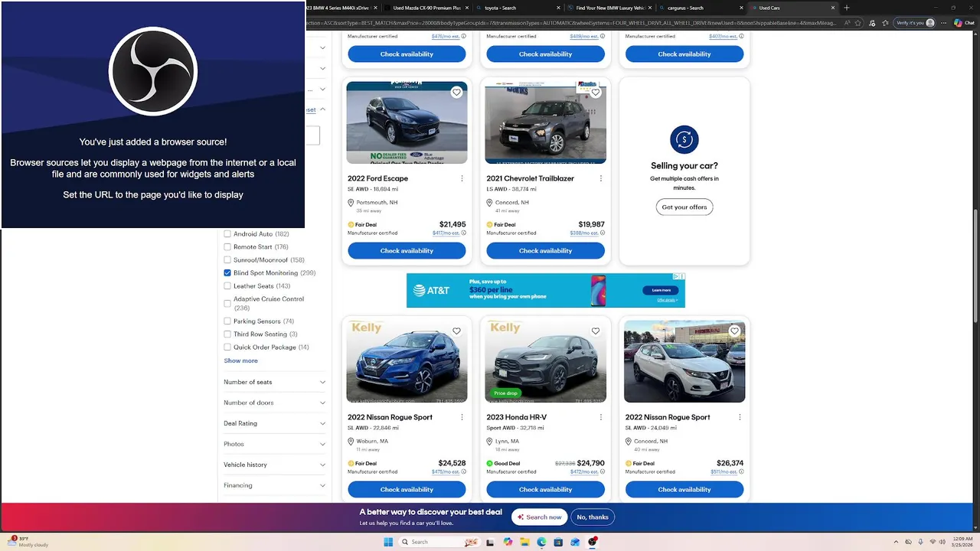Click the AT&T Learn more advertisement
The height and width of the screenshot is (551, 980).
(x=661, y=290)
